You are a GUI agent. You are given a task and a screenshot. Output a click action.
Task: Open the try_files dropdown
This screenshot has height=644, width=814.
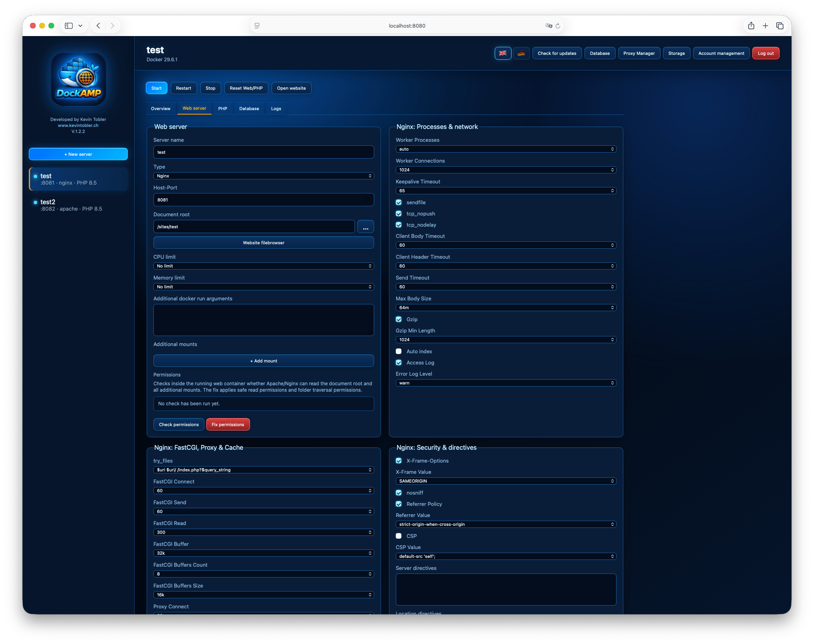pyautogui.click(x=264, y=470)
